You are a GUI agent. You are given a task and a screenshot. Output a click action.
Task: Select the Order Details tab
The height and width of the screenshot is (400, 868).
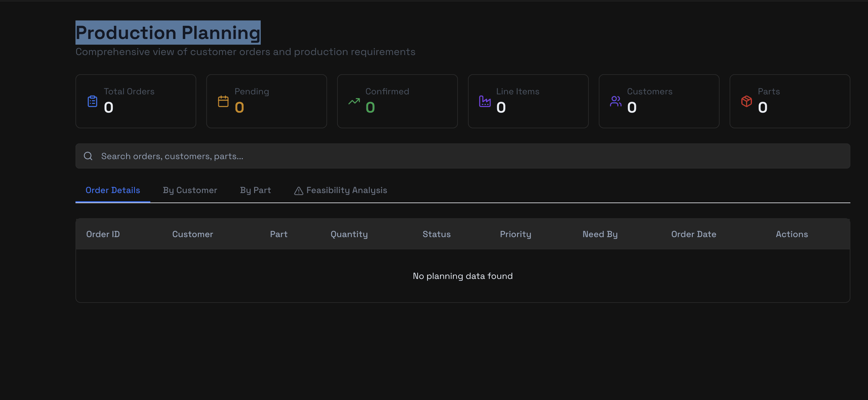click(113, 190)
